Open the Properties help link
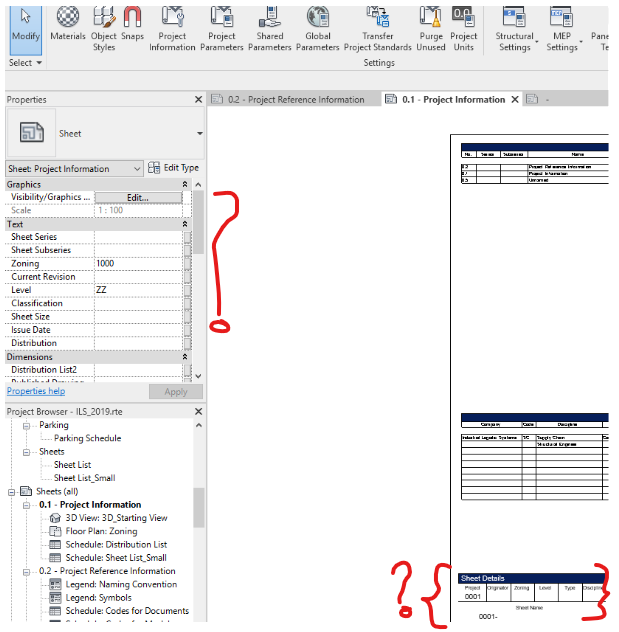Screen dimensions: 619x632 point(36,391)
